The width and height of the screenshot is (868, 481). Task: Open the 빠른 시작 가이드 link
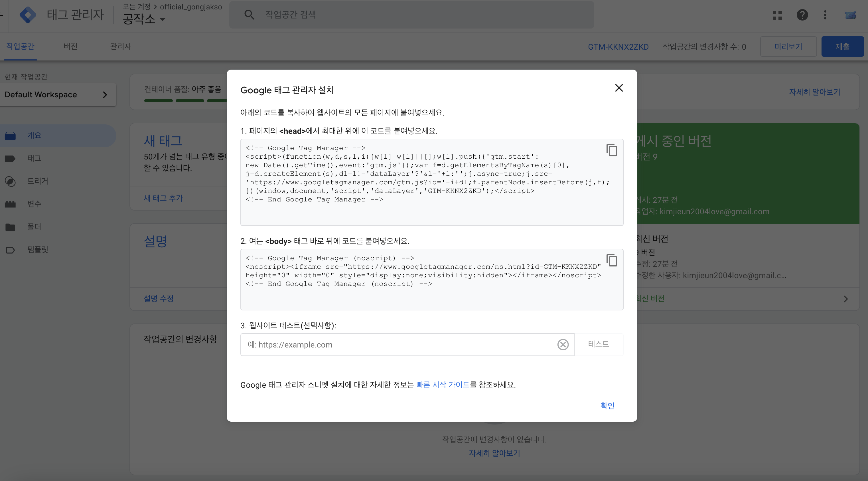pos(443,385)
